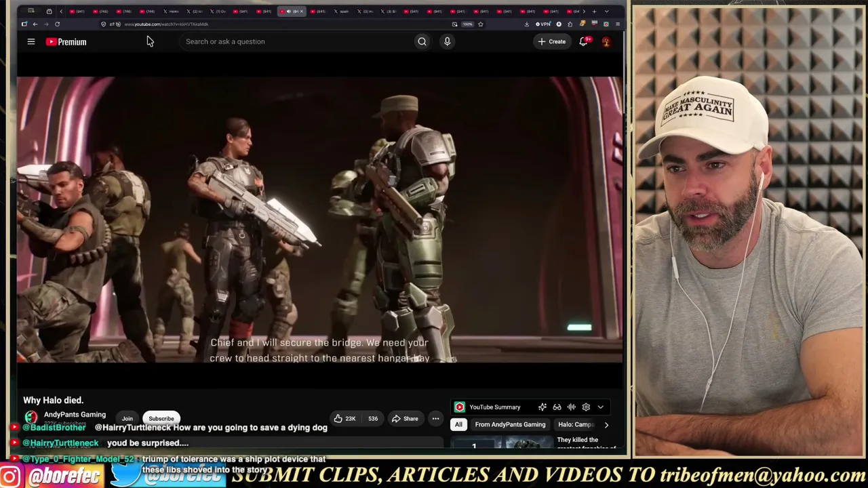Dislike the video showing 536
868x488 pixels.
pyautogui.click(x=373, y=419)
